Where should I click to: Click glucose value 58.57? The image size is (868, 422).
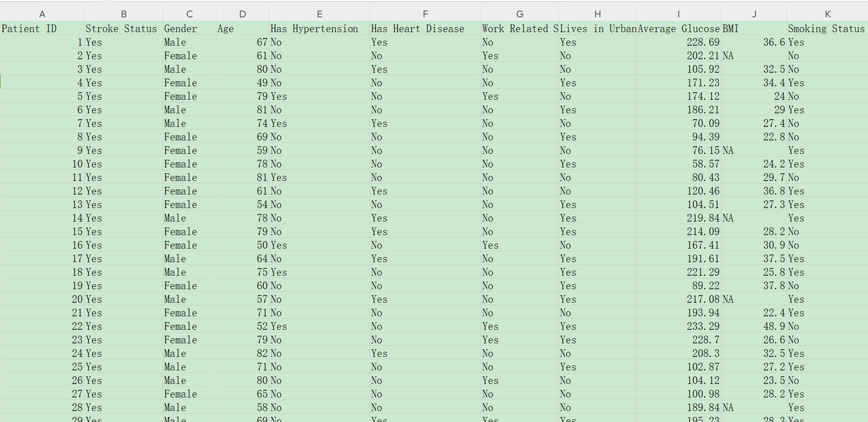pyautogui.click(x=679, y=164)
